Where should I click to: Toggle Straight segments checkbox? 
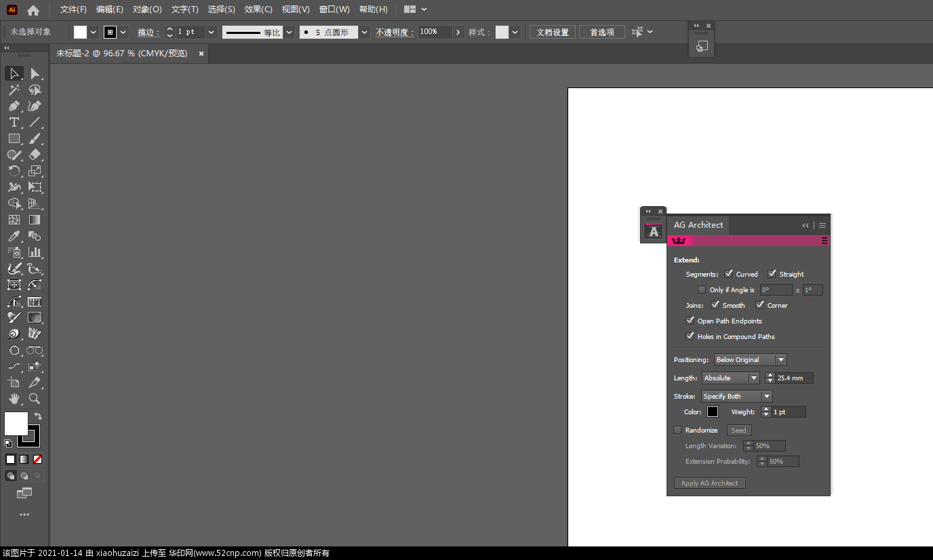(772, 274)
